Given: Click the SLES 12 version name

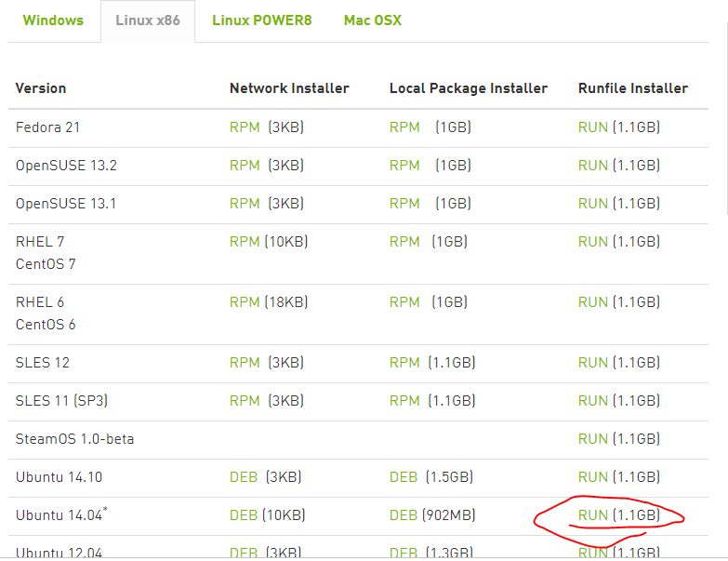Looking at the screenshot, I should (x=42, y=362).
